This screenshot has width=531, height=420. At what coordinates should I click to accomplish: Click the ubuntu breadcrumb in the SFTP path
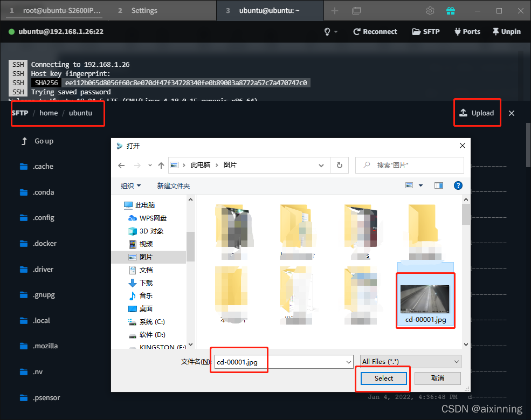81,113
